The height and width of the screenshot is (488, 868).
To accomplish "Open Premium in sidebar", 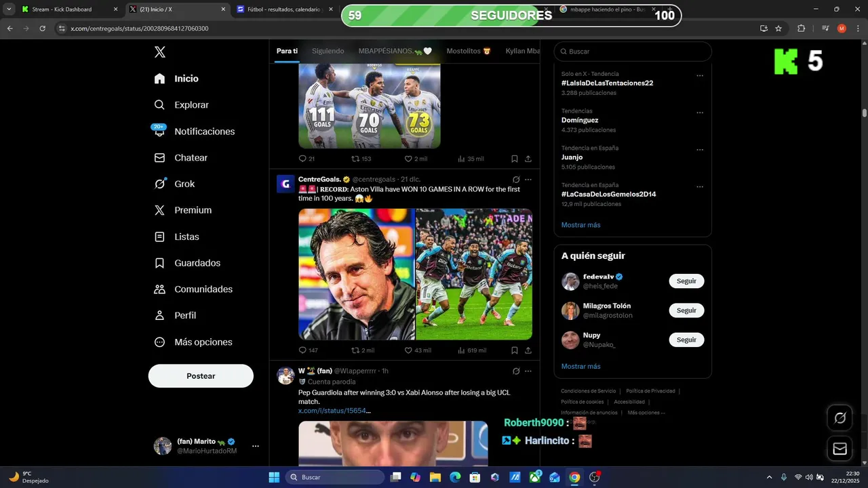I will point(182,210).
